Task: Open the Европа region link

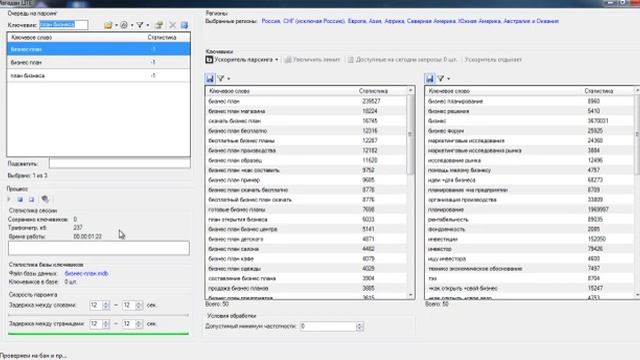Action: pos(357,21)
